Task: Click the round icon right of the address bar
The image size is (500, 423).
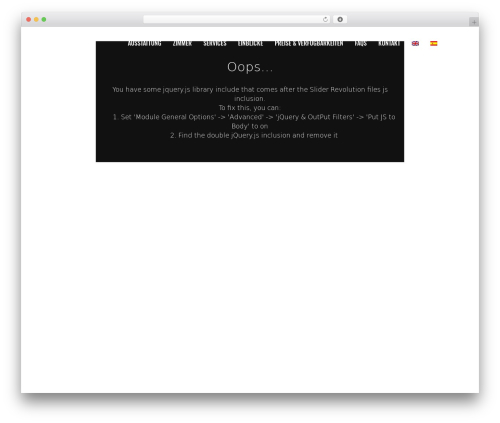Action: (340, 19)
